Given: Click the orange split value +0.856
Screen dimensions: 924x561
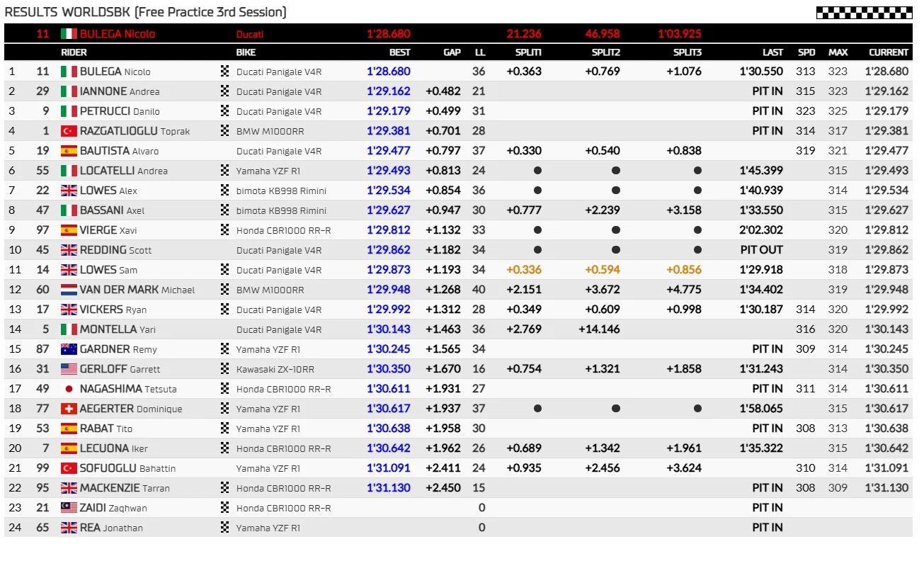Looking at the screenshot, I should point(684,270).
